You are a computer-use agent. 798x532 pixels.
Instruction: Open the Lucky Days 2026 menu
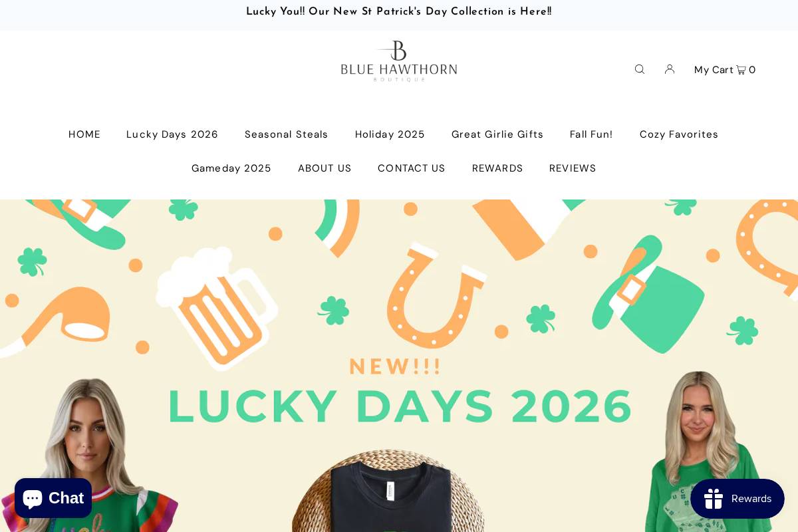tap(172, 134)
